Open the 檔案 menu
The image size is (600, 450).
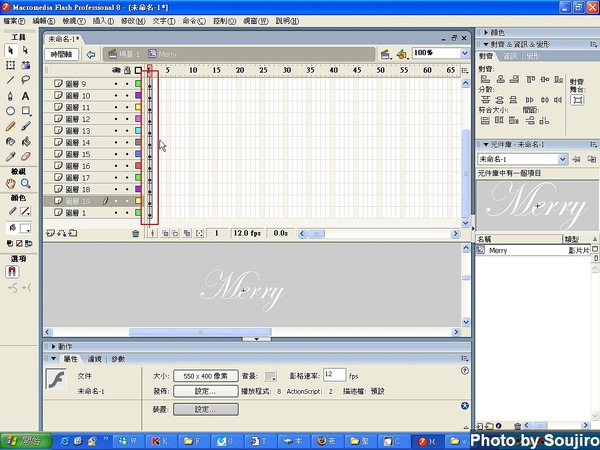coord(14,21)
